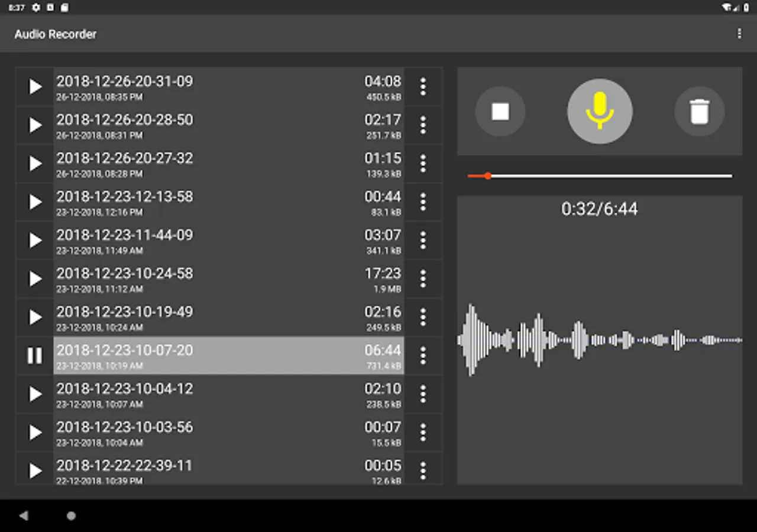Open options menu for 2018-12-26-20-28-50
The width and height of the screenshot is (757, 532).
point(423,125)
